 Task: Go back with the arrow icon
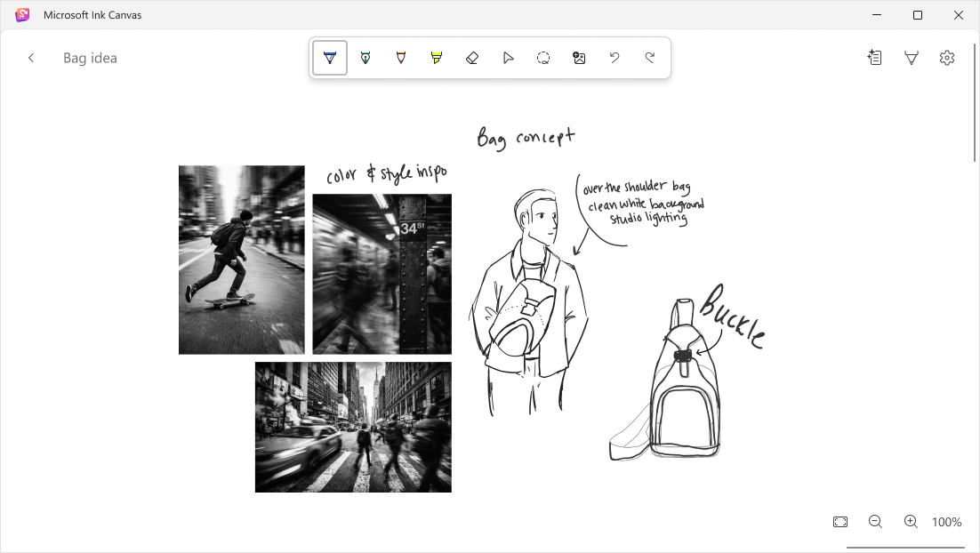click(x=30, y=58)
